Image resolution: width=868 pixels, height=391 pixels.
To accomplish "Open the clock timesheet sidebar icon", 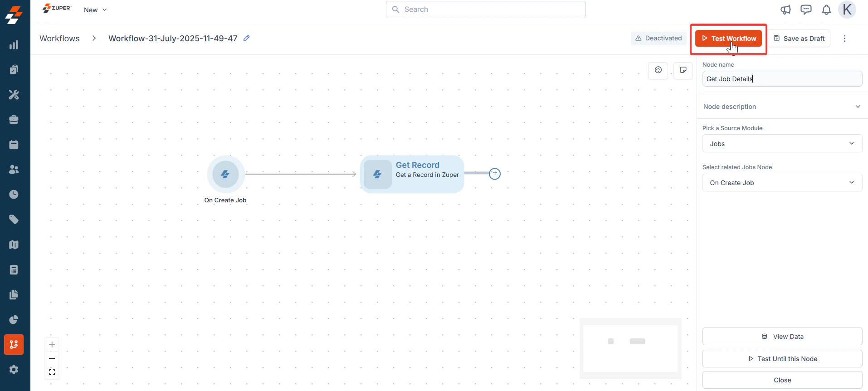I will pyautogui.click(x=14, y=195).
